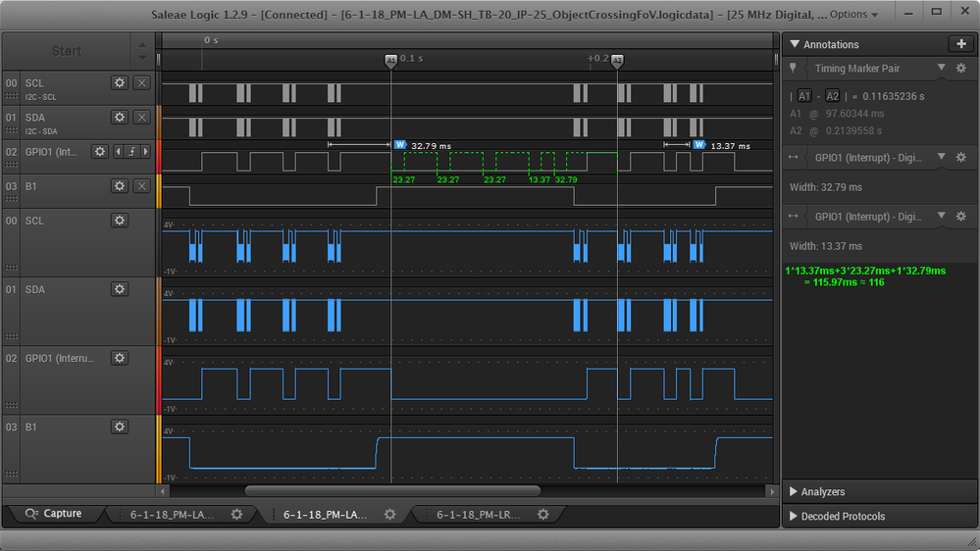The height and width of the screenshot is (551, 980).
Task: Click the digital SDA channel label
Action: click(x=35, y=118)
